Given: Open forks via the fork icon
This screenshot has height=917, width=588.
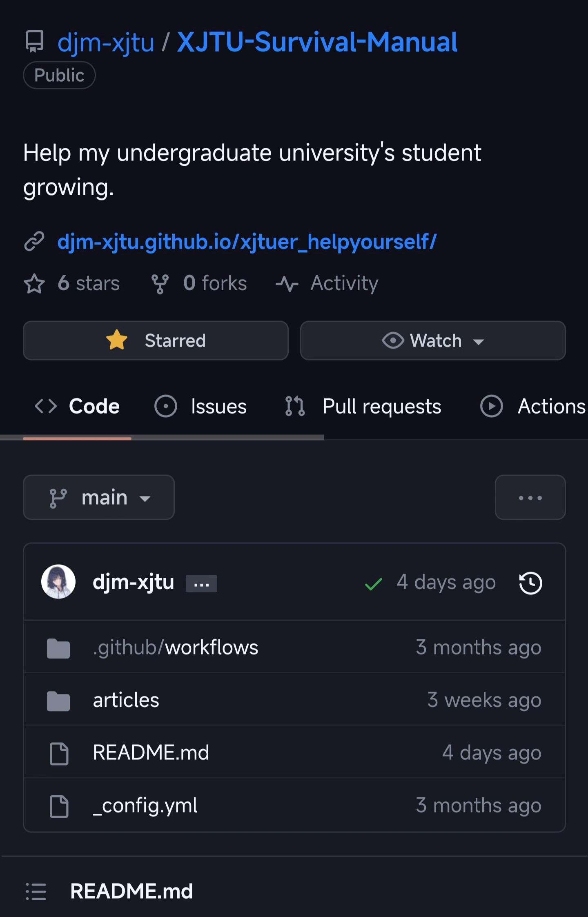Looking at the screenshot, I should (160, 283).
